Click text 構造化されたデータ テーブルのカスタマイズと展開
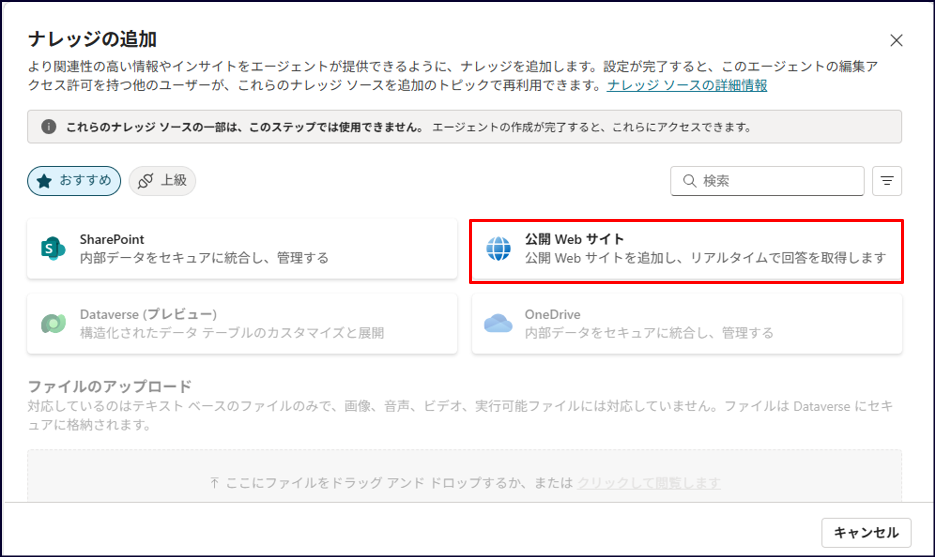This screenshot has width=935, height=557. [x=231, y=333]
